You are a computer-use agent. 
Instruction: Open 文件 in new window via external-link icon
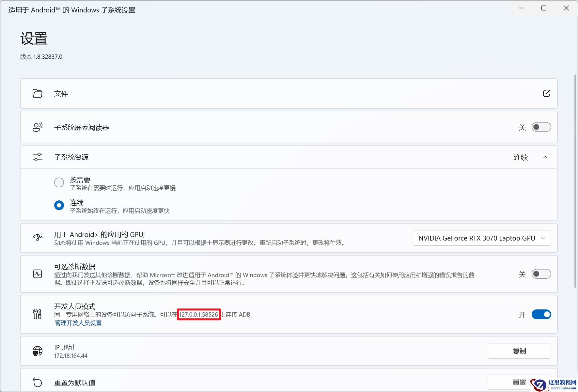547,93
